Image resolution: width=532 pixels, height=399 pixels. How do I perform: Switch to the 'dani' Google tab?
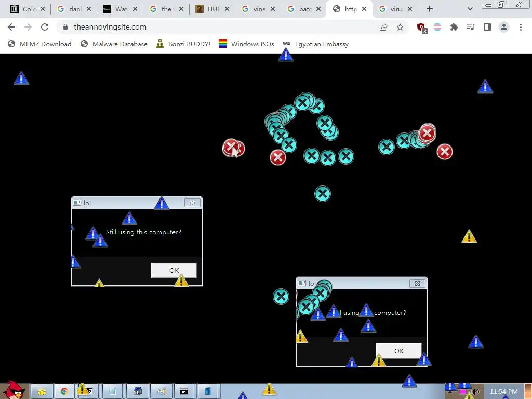pos(70,9)
